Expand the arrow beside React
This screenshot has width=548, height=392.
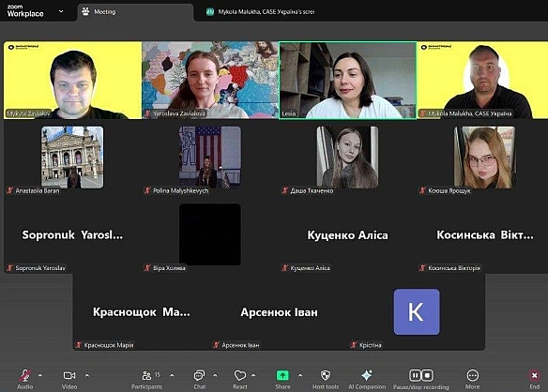(253, 375)
